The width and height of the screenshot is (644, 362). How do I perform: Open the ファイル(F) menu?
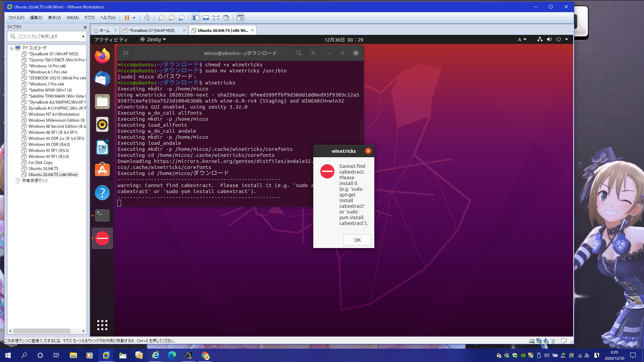tap(16, 18)
